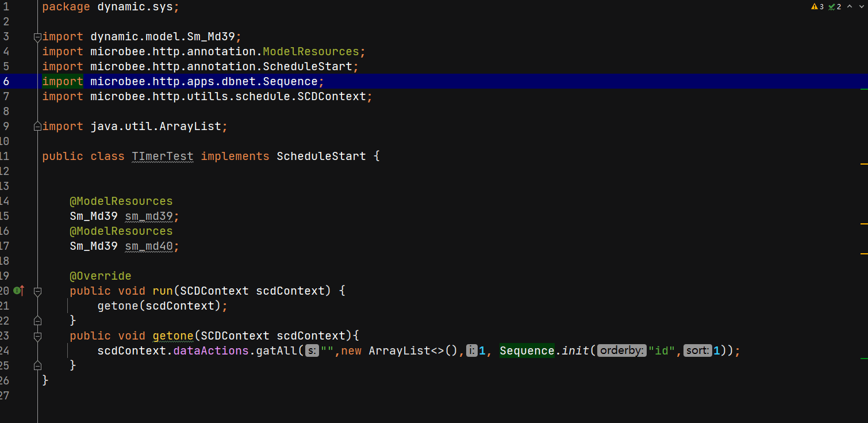Viewport: 868px width, 423px height.
Task: Collapse the run method fold marker
Action: [37, 291]
